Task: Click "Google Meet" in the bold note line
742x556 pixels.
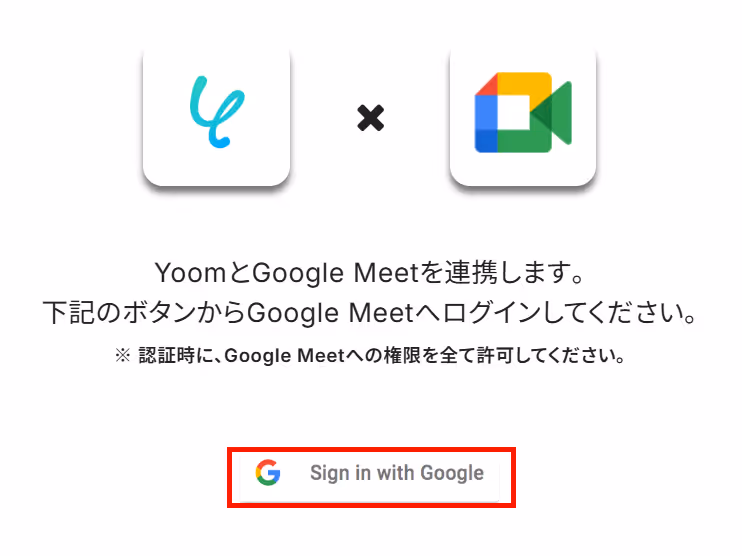Action: (x=284, y=356)
